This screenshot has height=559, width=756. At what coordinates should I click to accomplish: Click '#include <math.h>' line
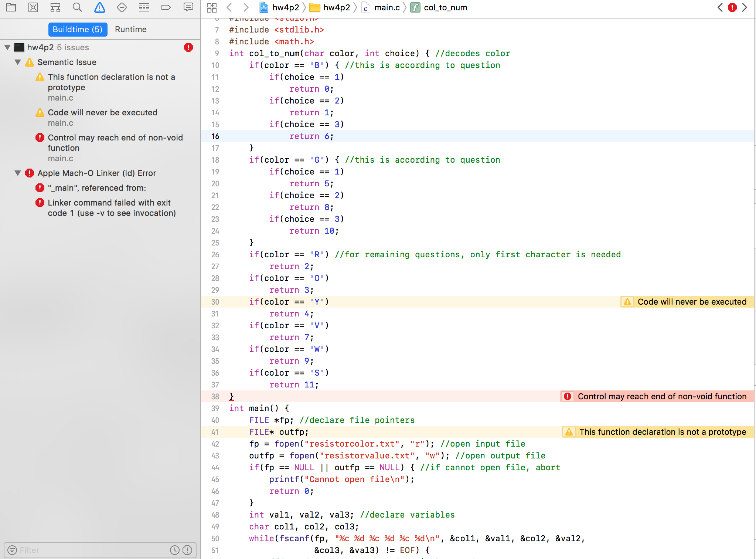coord(272,41)
